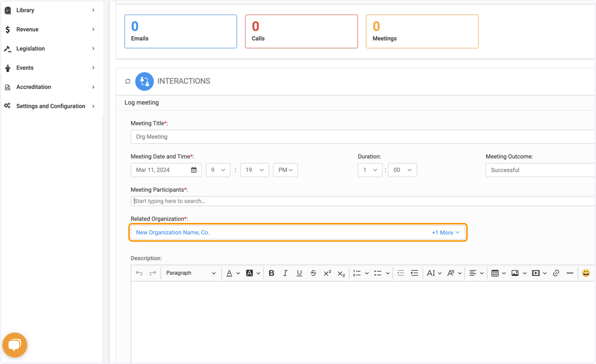Open the text alignment dropdown
Screen dimensions: 596x364
tap(476, 273)
